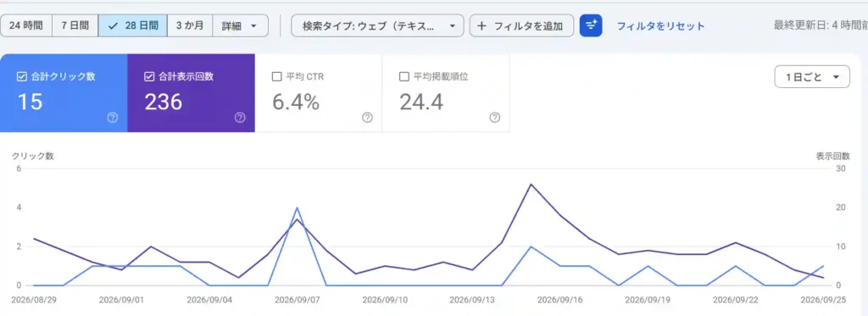Click the 2026/08/29 date label

pos(34,299)
